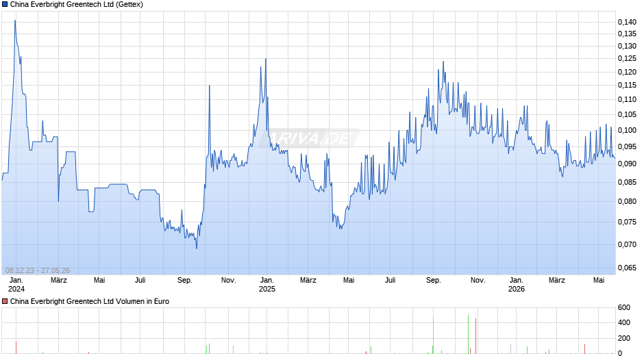Click the red volume bar at January 2024

click(16, 347)
